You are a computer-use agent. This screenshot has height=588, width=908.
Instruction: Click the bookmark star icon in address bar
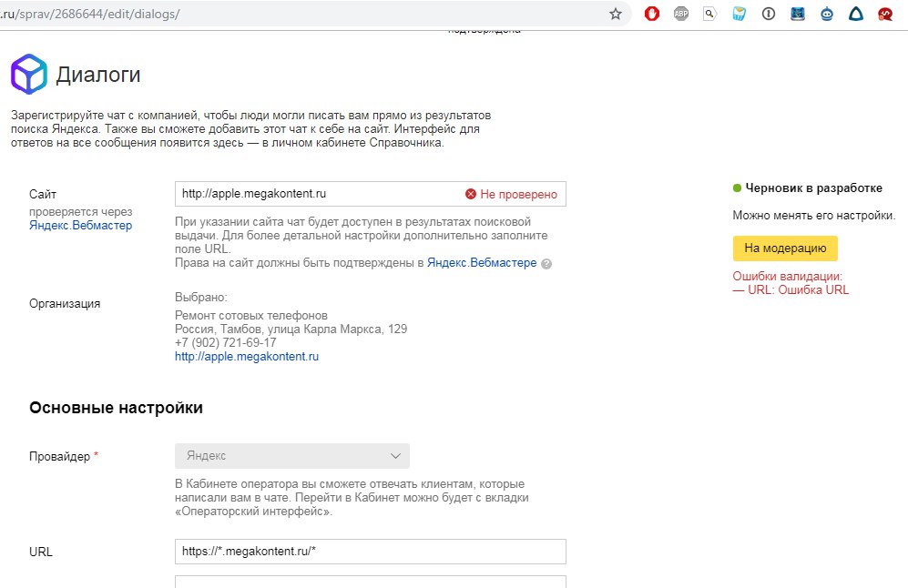click(x=615, y=14)
